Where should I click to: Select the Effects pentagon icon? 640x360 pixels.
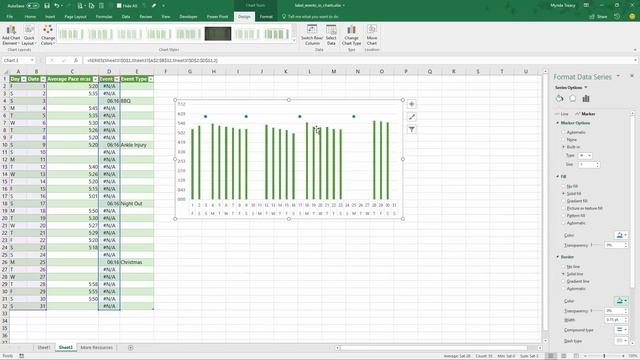[573, 98]
